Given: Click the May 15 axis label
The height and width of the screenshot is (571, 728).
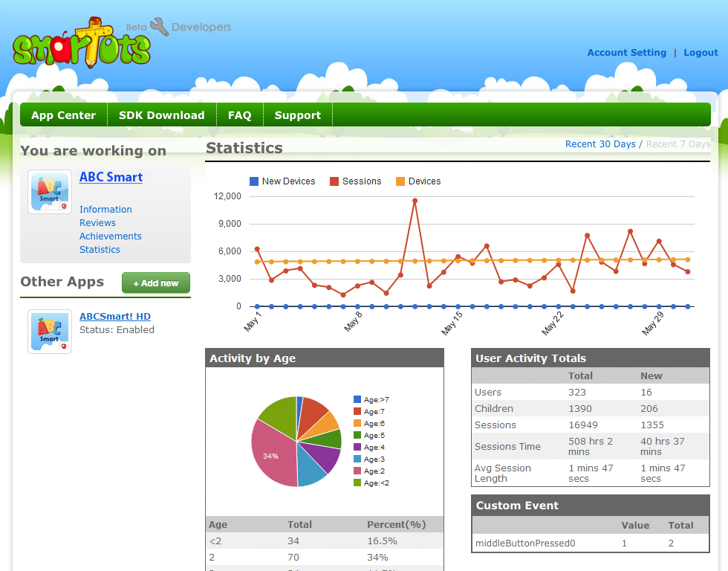Looking at the screenshot, I should 452,323.
